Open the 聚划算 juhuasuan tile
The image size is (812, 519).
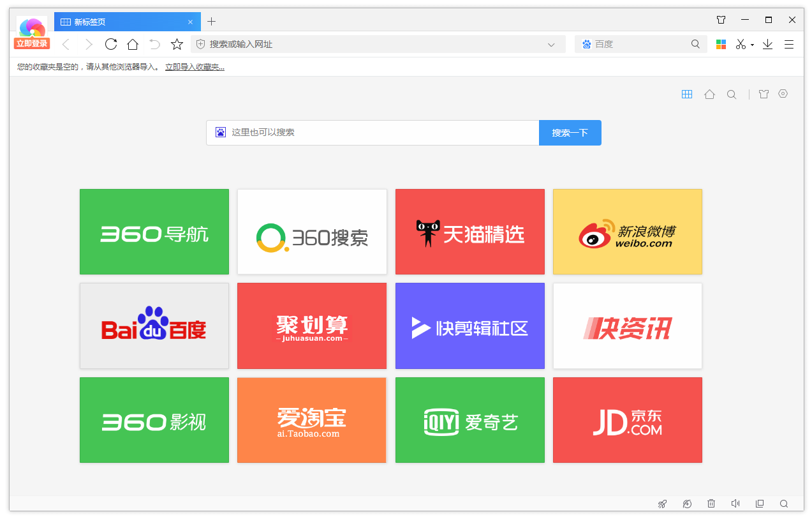click(312, 326)
